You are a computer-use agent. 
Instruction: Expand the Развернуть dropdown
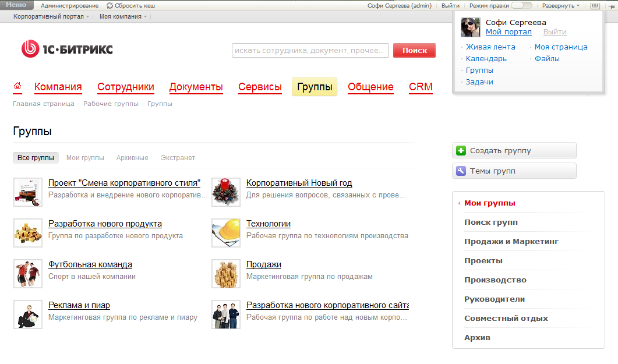point(560,6)
